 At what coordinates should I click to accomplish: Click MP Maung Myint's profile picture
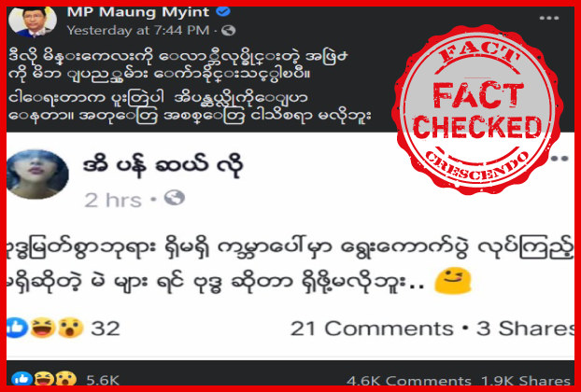[x=33, y=21]
